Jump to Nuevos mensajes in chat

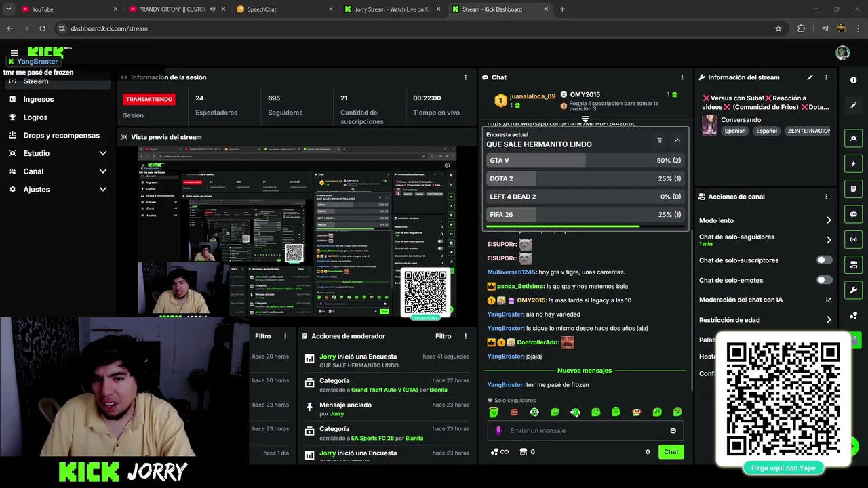coord(585,371)
